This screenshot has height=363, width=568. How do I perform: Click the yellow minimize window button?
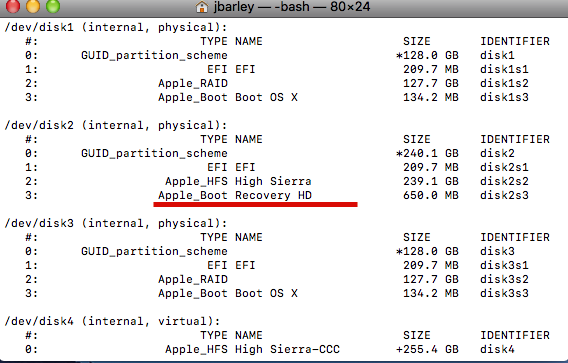pyautogui.click(x=33, y=6)
